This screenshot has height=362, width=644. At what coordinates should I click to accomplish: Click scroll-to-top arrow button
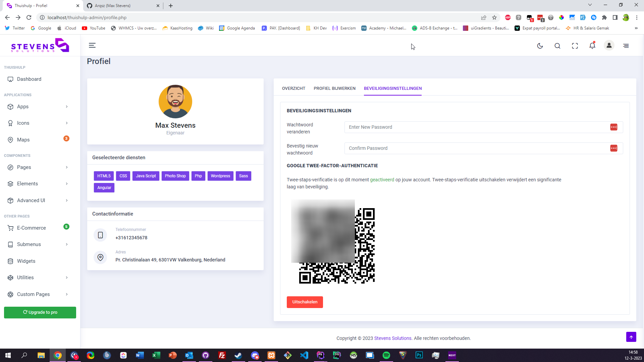click(631, 337)
